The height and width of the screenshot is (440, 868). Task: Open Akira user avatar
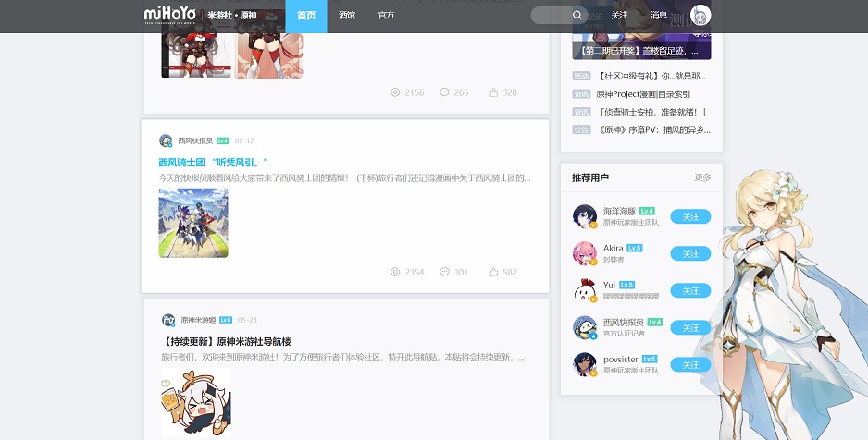(x=585, y=253)
